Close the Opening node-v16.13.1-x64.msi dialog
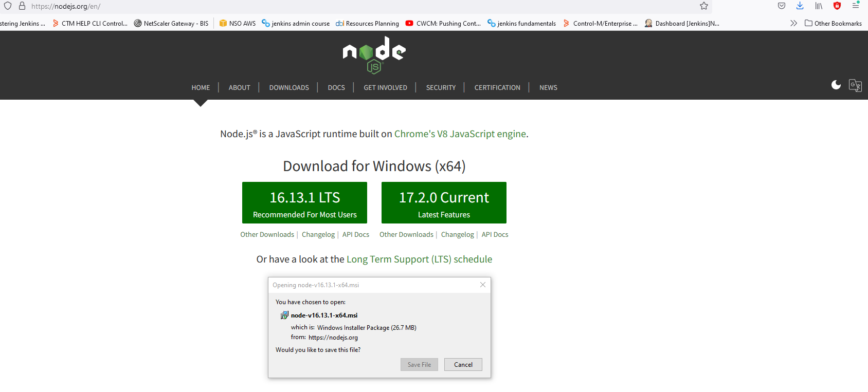 [x=483, y=285]
